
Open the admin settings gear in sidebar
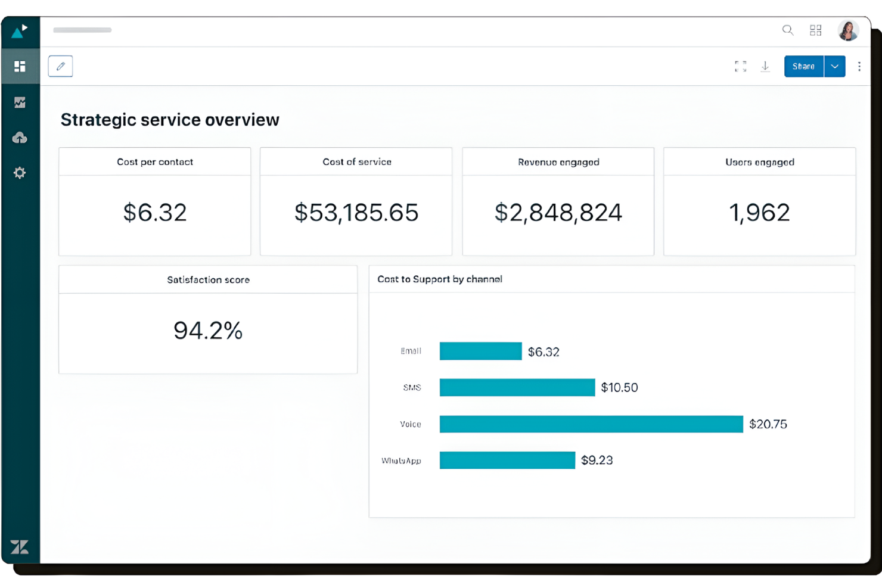[x=20, y=173]
